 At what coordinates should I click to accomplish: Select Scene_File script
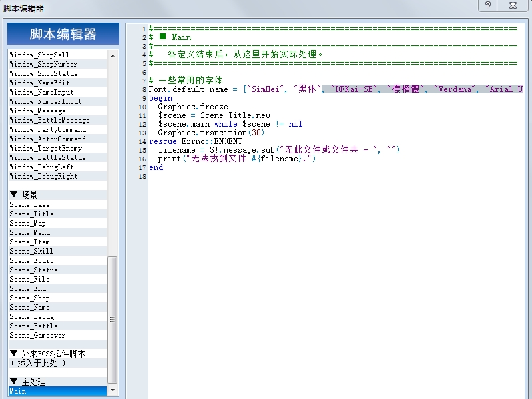57,279
